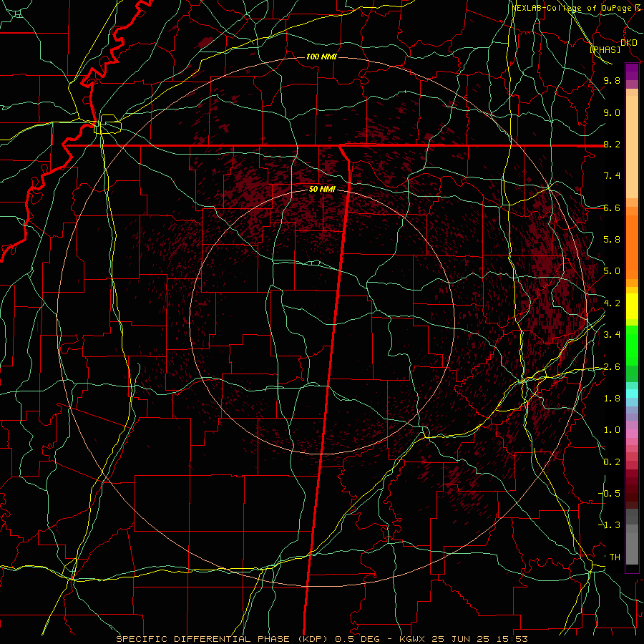Screen dimensions: 644x644
Task: Click the 6.6 value on the color scale
Action: coord(612,208)
